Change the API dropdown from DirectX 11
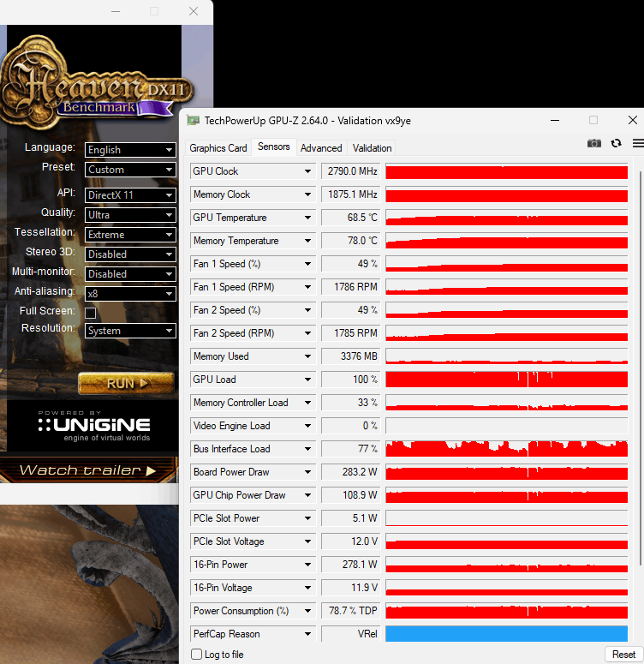 point(130,195)
